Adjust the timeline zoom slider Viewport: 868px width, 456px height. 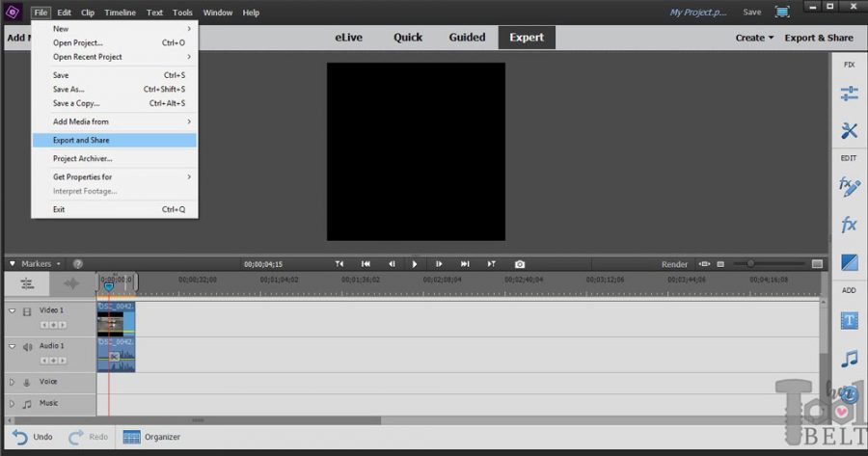[750, 264]
